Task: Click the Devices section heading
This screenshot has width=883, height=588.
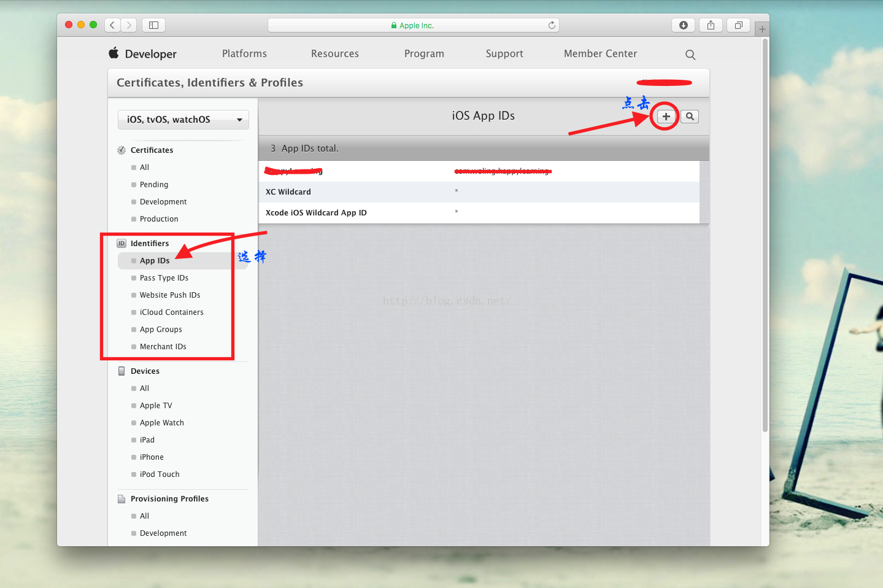Action: click(145, 371)
